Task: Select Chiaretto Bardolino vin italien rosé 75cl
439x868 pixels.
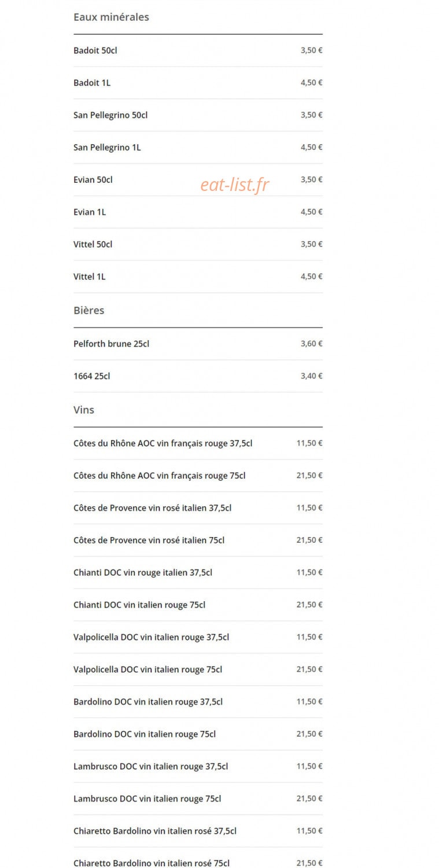Action: coord(198,860)
